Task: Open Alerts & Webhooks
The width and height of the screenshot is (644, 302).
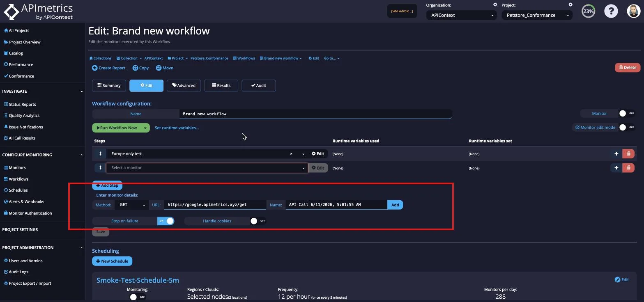Action: pos(24,201)
